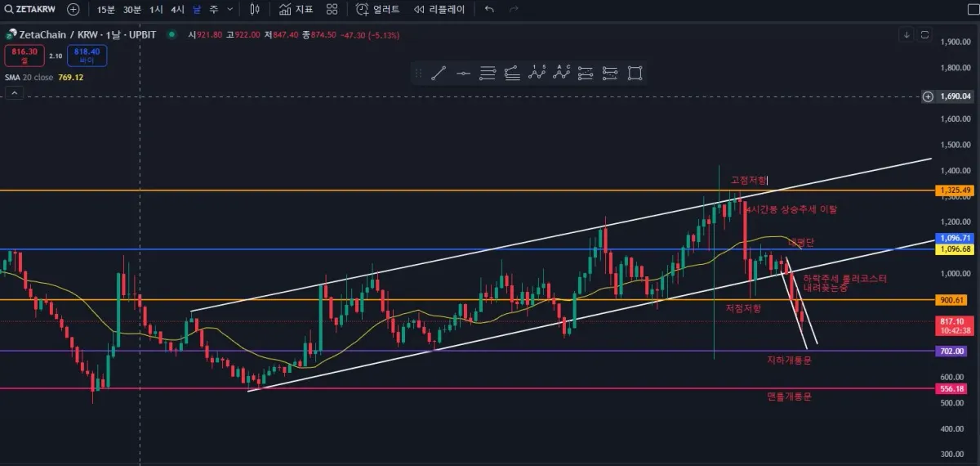Select the daily 날 timeframe
Image resolution: width=980 pixels, height=466 pixels.
click(196, 9)
